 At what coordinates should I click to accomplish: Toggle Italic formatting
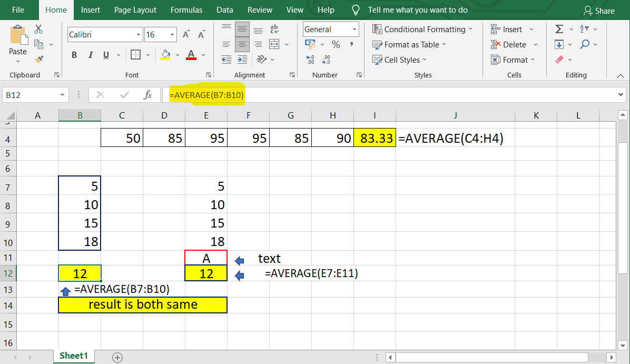pos(90,55)
